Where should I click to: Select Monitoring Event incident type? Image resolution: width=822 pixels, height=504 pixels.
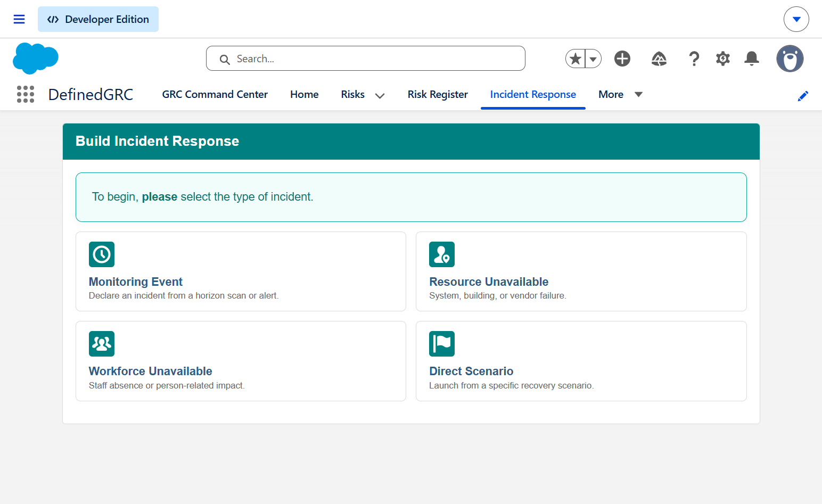tap(241, 271)
